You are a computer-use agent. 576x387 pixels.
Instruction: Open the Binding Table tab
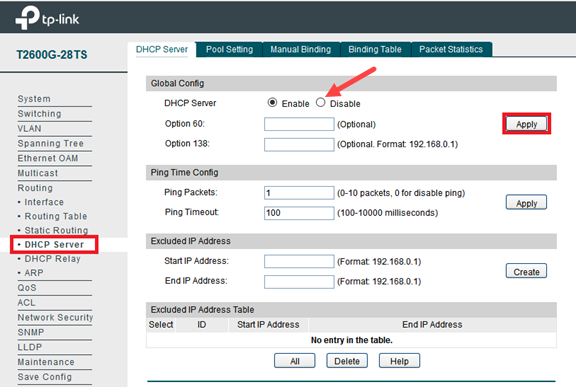pyautogui.click(x=375, y=50)
